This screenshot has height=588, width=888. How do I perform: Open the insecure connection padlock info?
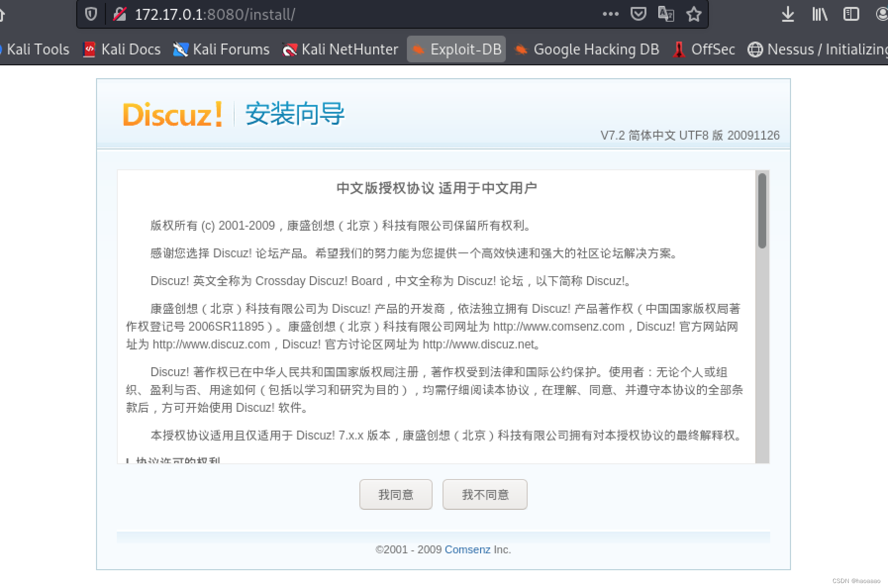(x=119, y=14)
